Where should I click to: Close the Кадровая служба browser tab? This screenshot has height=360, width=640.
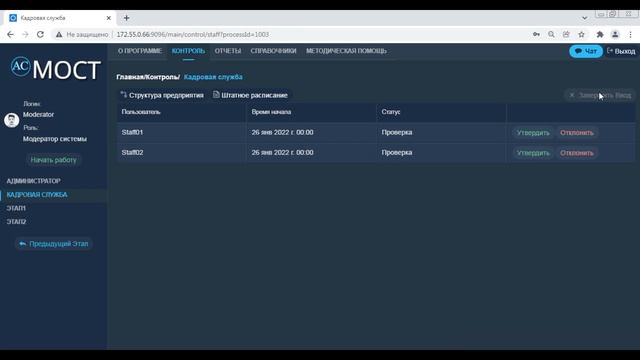coord(109,18)
